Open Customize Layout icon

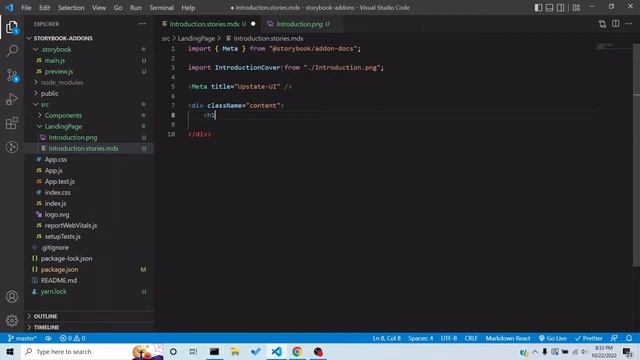[x=576, y=7]
